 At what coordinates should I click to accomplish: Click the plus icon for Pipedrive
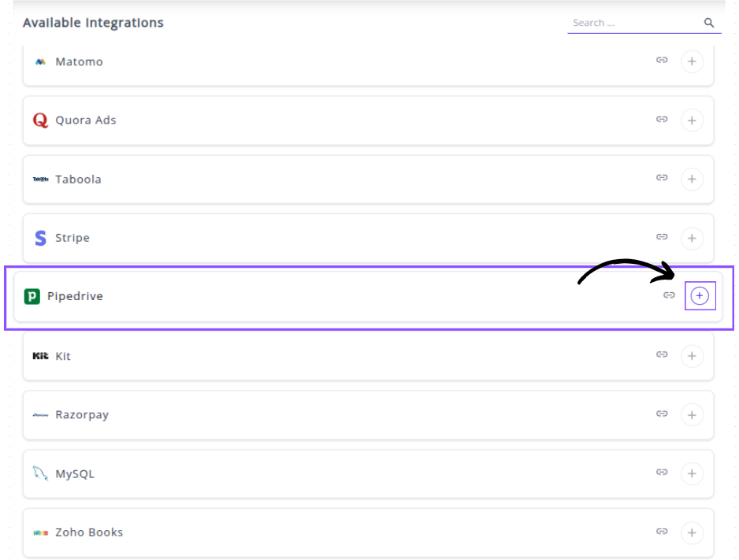(700, 296)
